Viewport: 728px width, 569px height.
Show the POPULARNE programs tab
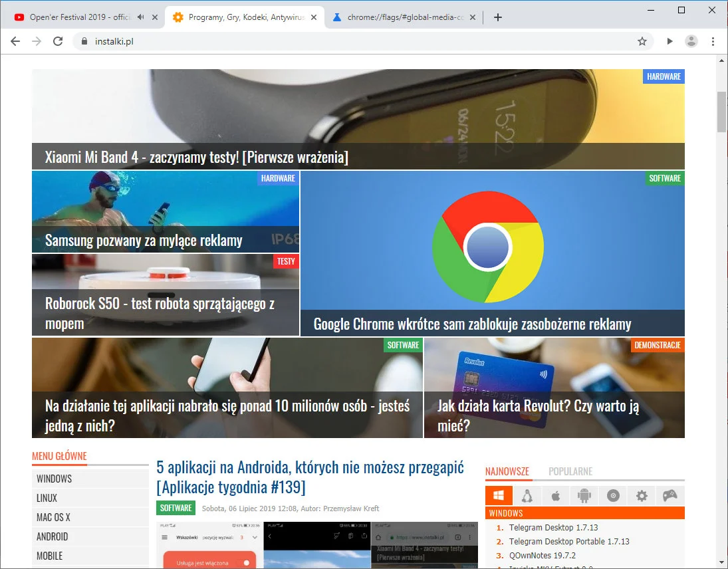point(570,471)
